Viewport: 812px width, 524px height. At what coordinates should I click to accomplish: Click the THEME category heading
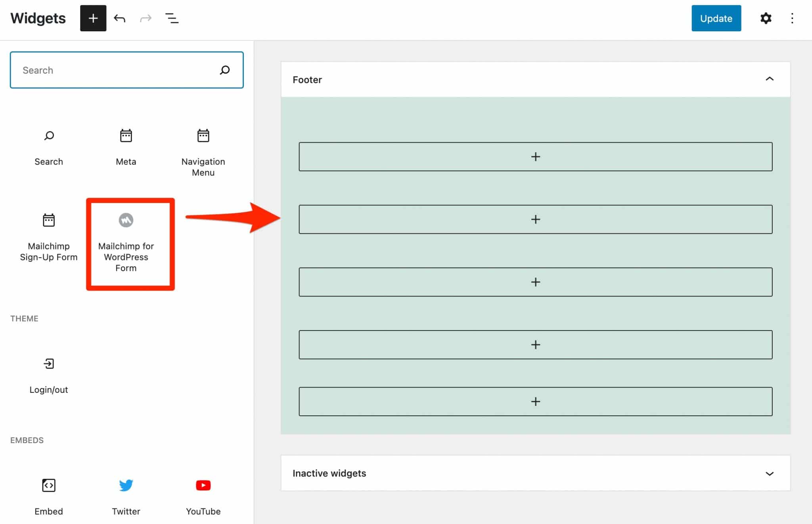(24, 319)
